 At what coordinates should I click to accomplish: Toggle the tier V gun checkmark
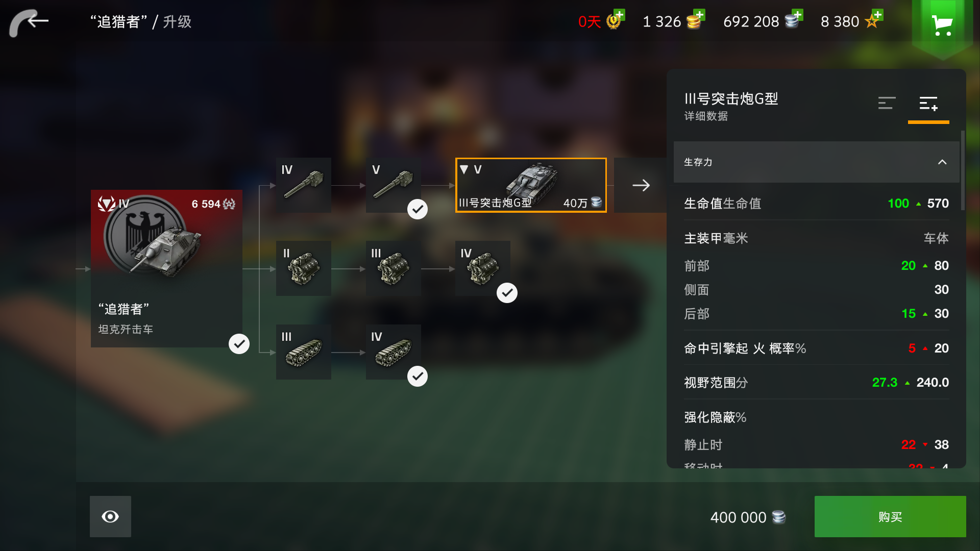coord(418,209)
